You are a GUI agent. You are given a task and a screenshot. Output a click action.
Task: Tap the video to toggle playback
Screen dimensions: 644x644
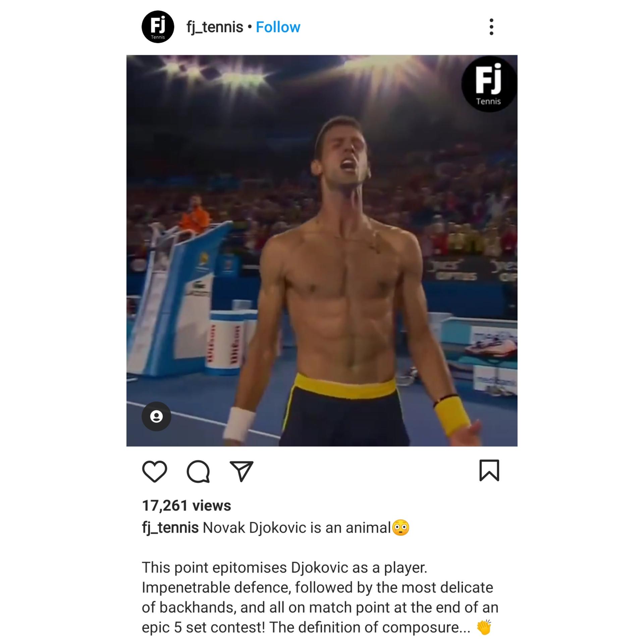coord(322,251)
